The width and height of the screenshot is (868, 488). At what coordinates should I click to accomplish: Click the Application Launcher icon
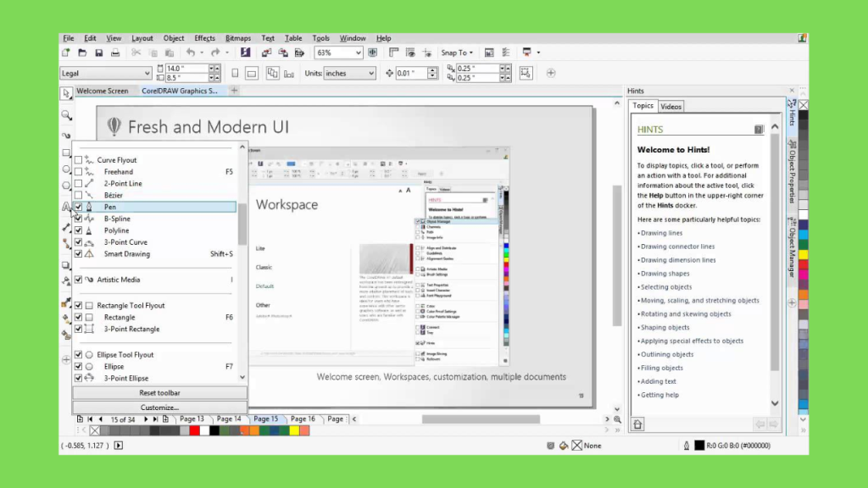coord(526,53)
